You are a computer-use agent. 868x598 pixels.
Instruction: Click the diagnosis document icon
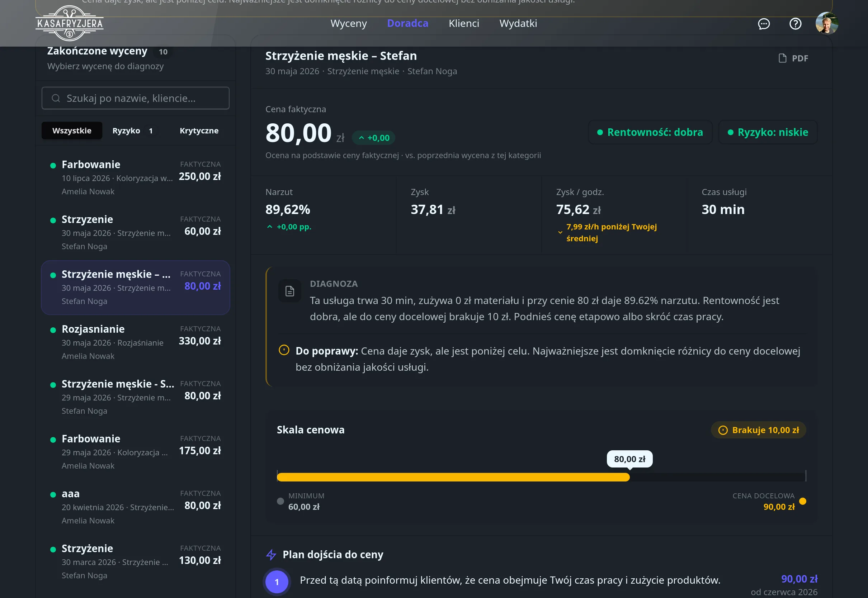pyautogui.click(x=289, y=291)
